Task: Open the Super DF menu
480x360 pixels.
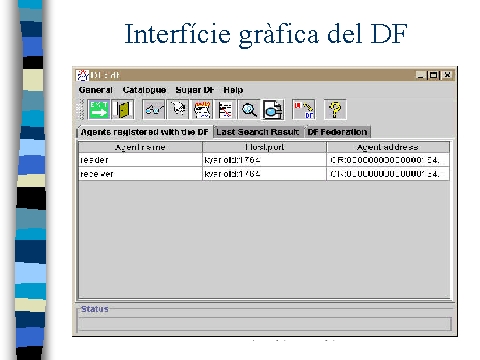Action: (195, 90)
